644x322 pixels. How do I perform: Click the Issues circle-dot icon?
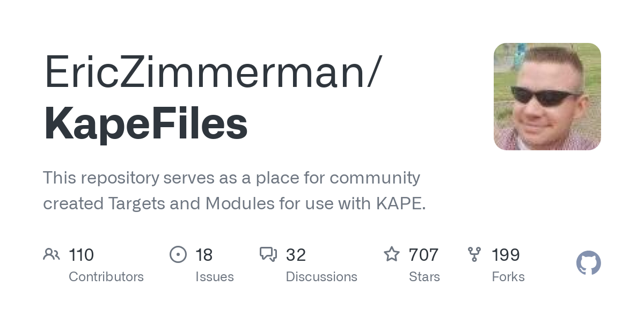point(178,254)
